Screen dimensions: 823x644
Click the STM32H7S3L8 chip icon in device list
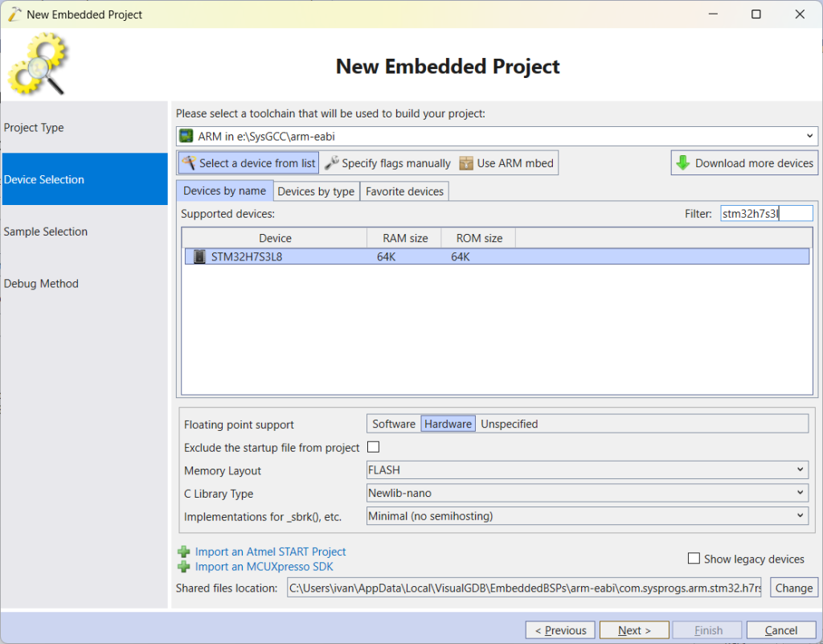[x=198, y=256]
